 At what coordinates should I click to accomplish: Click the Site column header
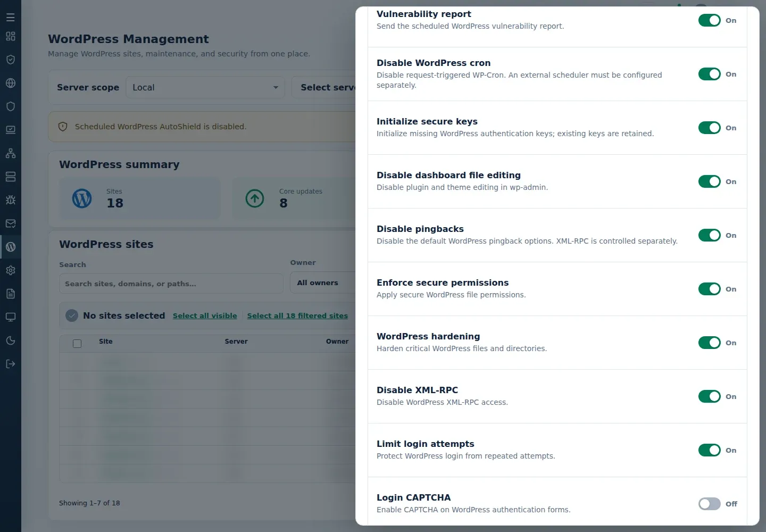(106, 342)
